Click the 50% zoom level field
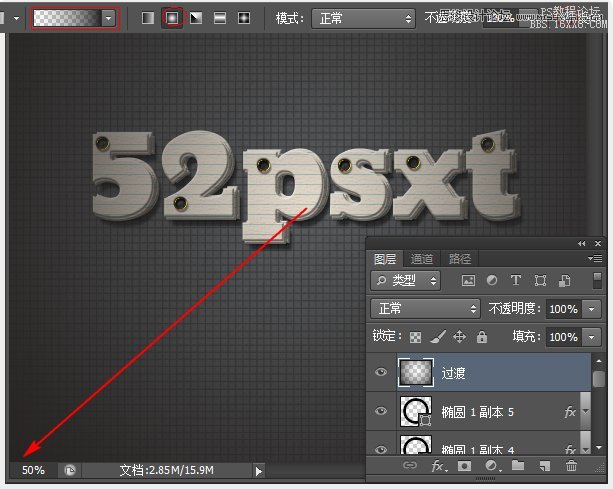613x489 pixels. coord(33,470)
